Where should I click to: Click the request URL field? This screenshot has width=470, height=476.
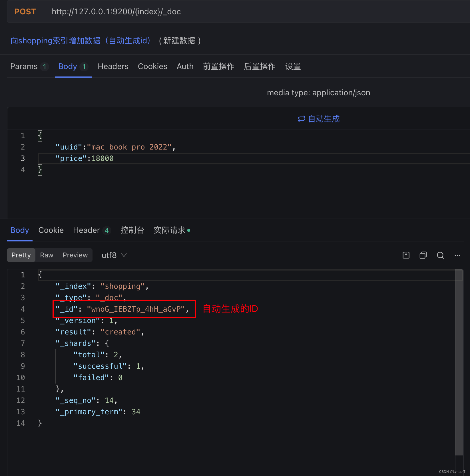[x=116, y=12]
